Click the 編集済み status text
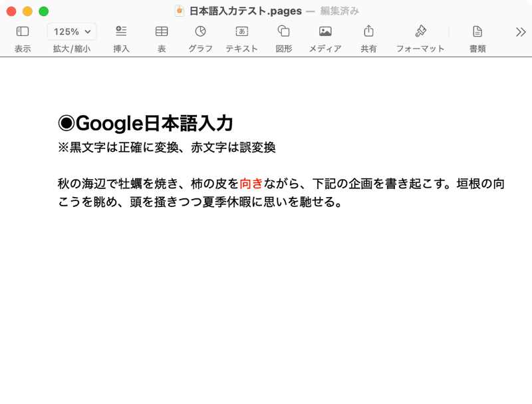This screenshot has height=404, width=532. (x=340, y=11)
